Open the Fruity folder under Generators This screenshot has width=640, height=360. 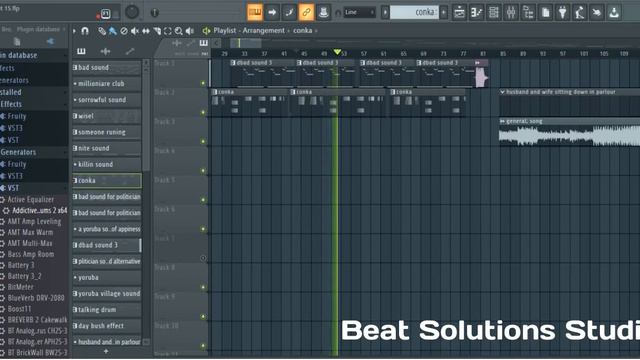33,164
